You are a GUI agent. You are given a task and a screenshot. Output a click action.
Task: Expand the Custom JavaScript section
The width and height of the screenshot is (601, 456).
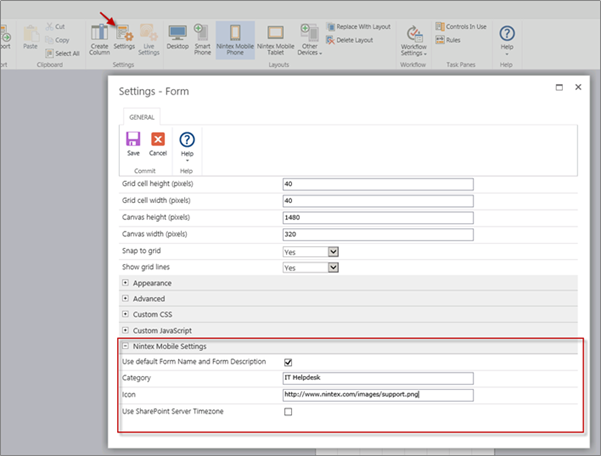click(x=125, y=330)
